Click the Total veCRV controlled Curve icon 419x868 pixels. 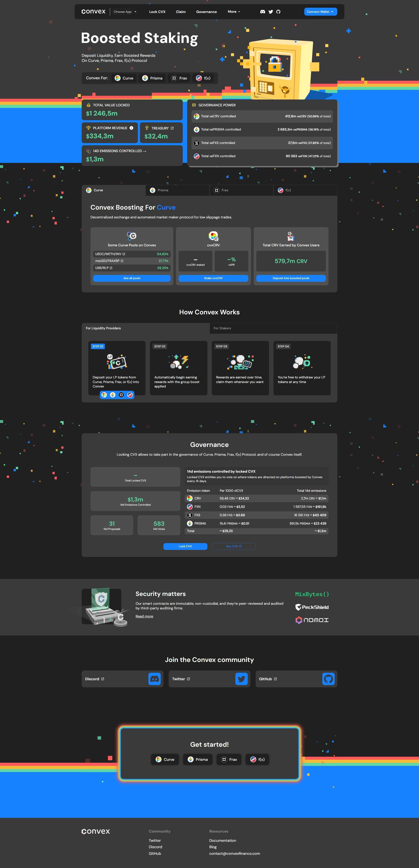[197, 116]
